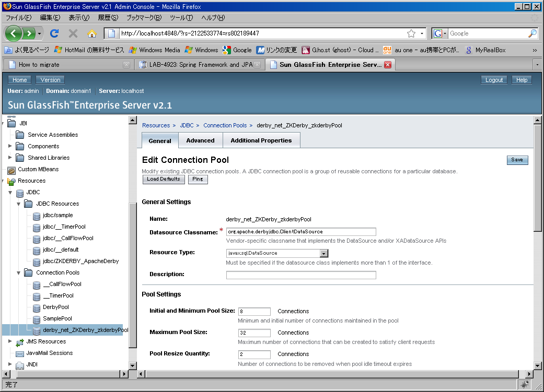Click the JNDI node icon

tap(20, 365)
